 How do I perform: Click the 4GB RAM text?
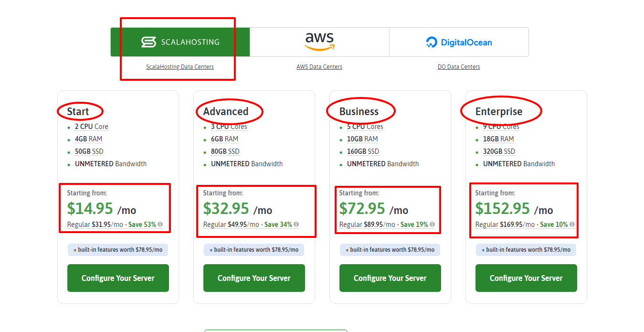tap(89, 139)
